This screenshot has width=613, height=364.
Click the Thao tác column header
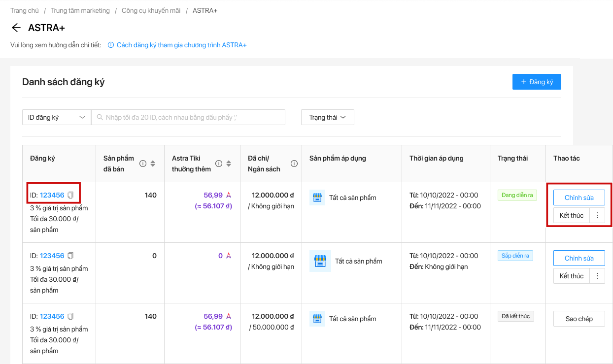coord(567,158)
